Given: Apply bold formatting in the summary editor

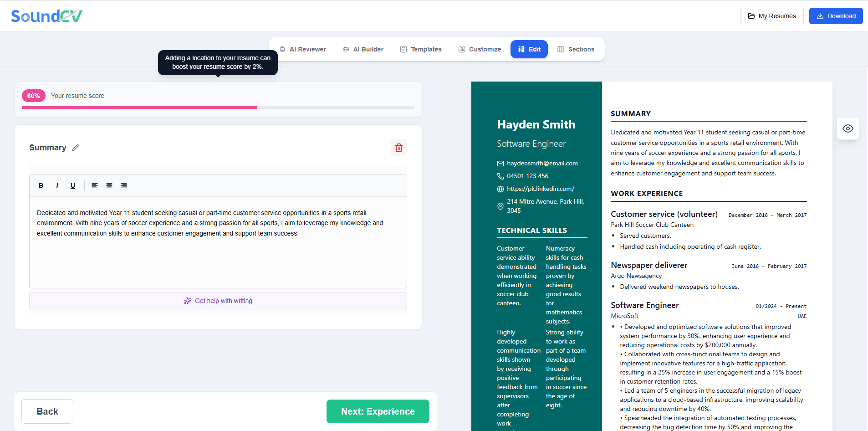Looking at the screenshot, I should tap(41, 185).
